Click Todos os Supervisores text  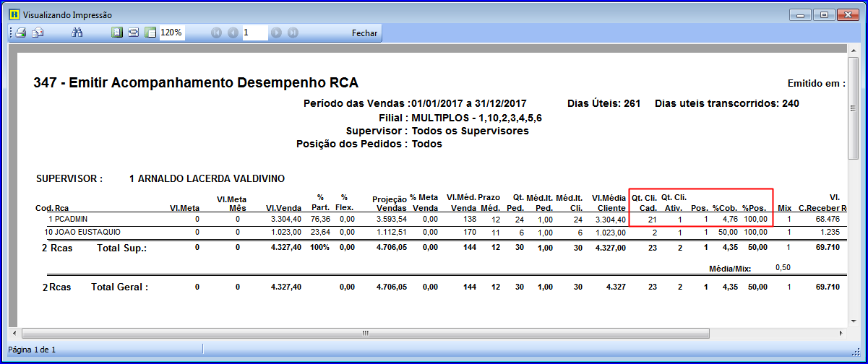[470, 131]
